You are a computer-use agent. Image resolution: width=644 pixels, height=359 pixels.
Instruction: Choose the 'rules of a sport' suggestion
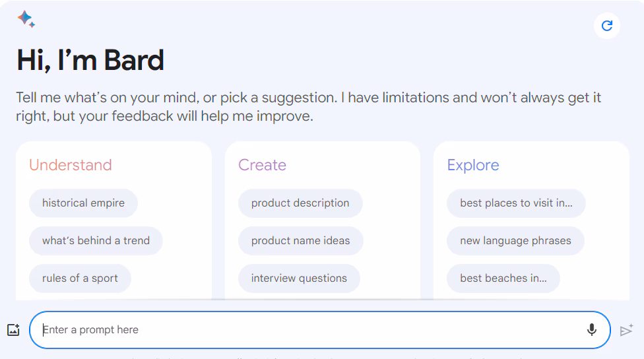coord(80,278)
